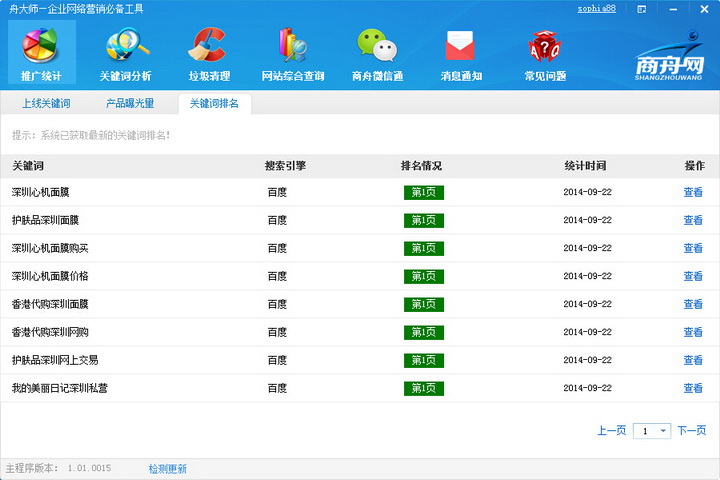Click the 排名情况 column header
The image size is (720, 480).
[421, 166]
